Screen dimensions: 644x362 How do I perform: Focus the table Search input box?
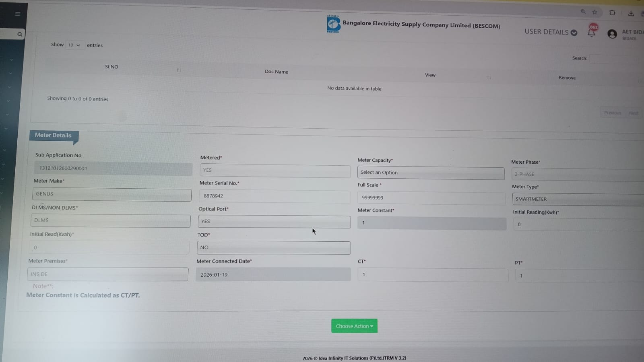pyautogui.click(x=617, y=59)
